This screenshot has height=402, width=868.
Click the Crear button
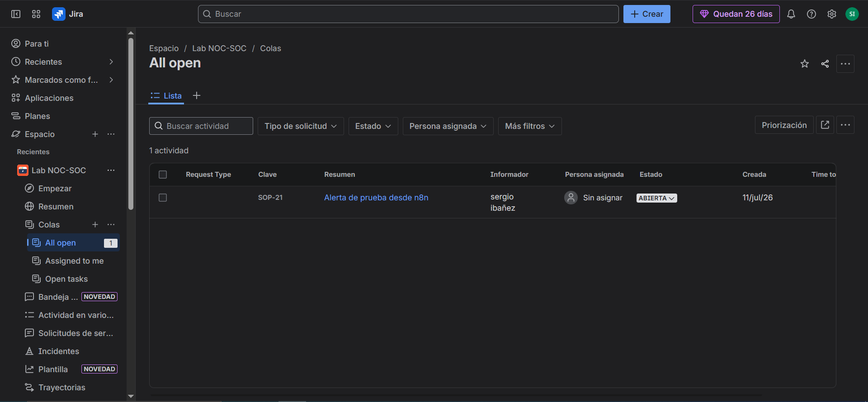pyautogui.click(x=647, y=14)
